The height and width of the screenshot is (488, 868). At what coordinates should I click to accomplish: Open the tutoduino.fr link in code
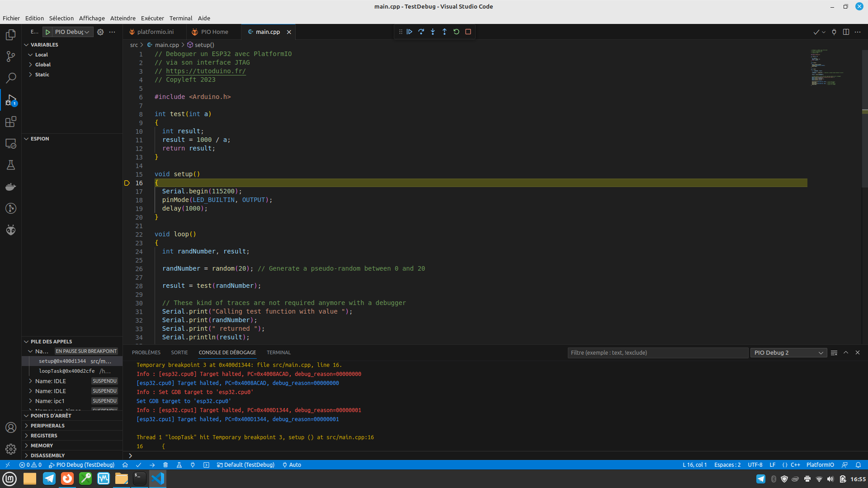(206, 71)
